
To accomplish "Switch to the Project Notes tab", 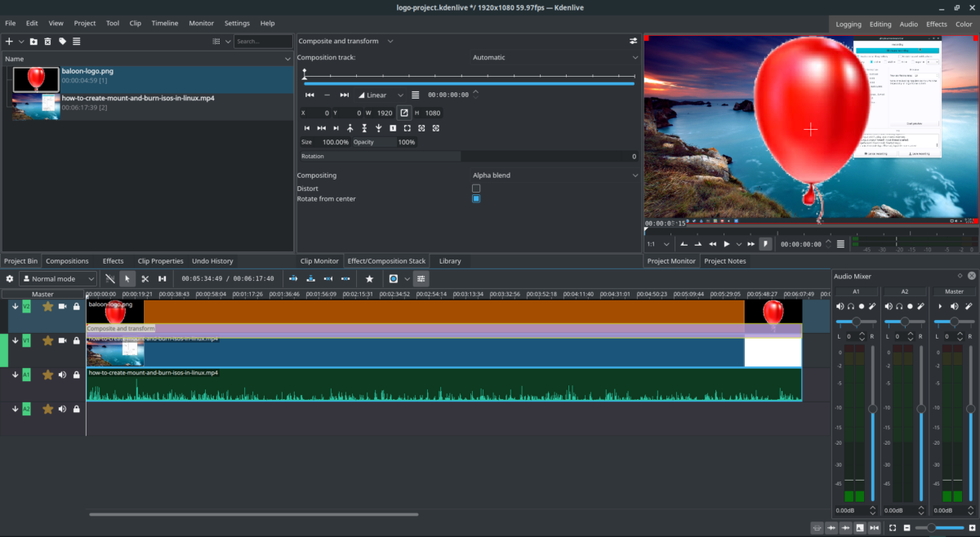I will coord(725,260).
